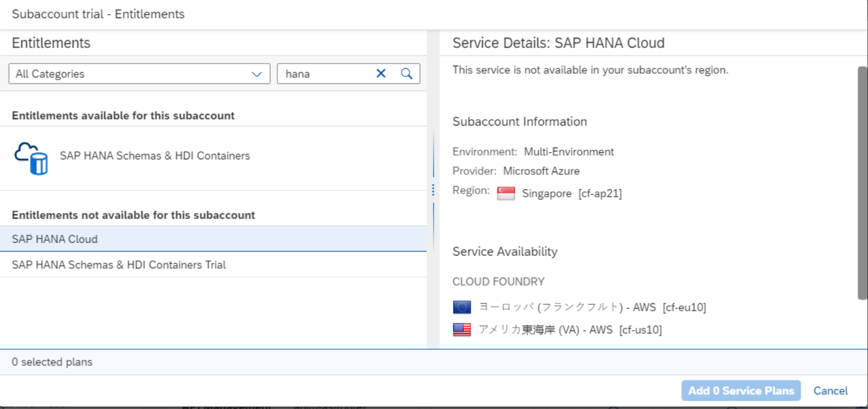Click the Singapore flag icon
The width and height of the screenshot is (868, 409).
(x=505, y=193)
